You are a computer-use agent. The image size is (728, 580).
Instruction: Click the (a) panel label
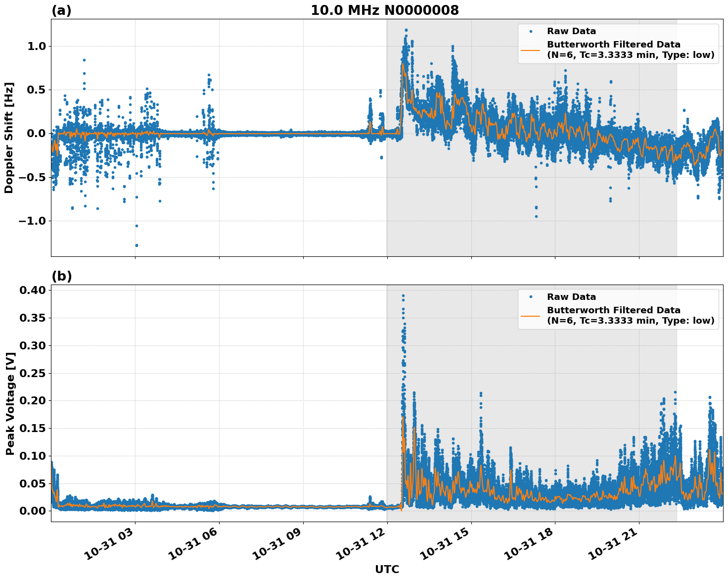61,10
